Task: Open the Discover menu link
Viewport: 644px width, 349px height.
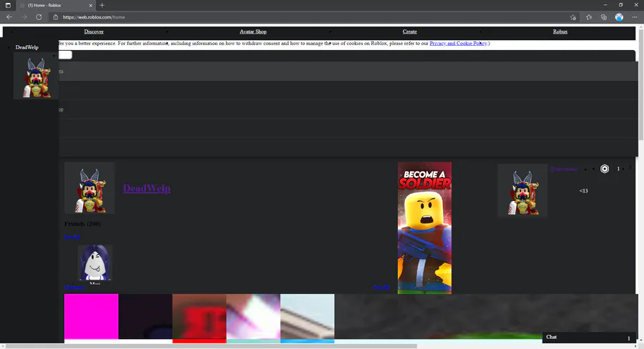Action: click(94, 31)
